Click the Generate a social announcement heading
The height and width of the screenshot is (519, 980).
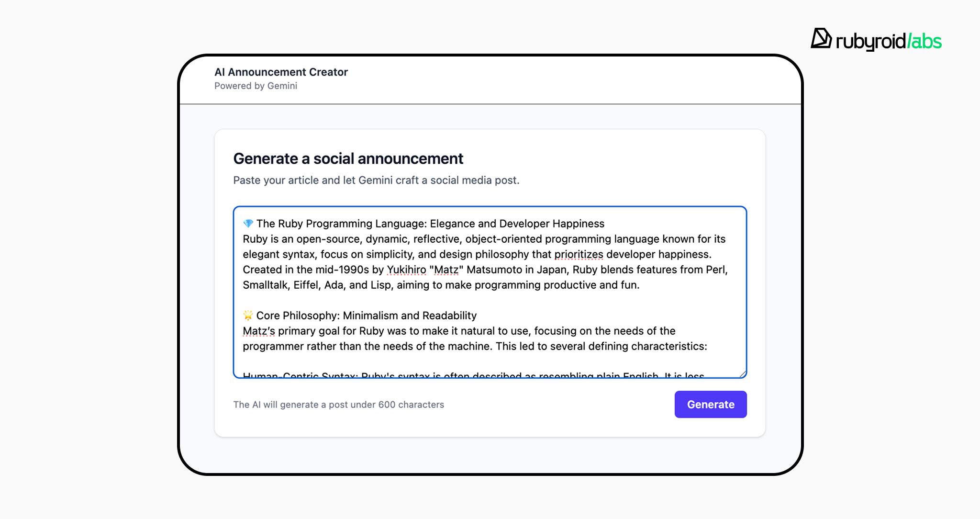(x=348, y=158)
